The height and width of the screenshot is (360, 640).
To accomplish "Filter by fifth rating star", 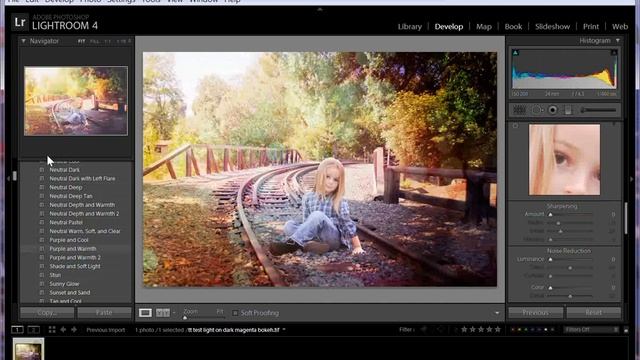I will coord(497,329).
